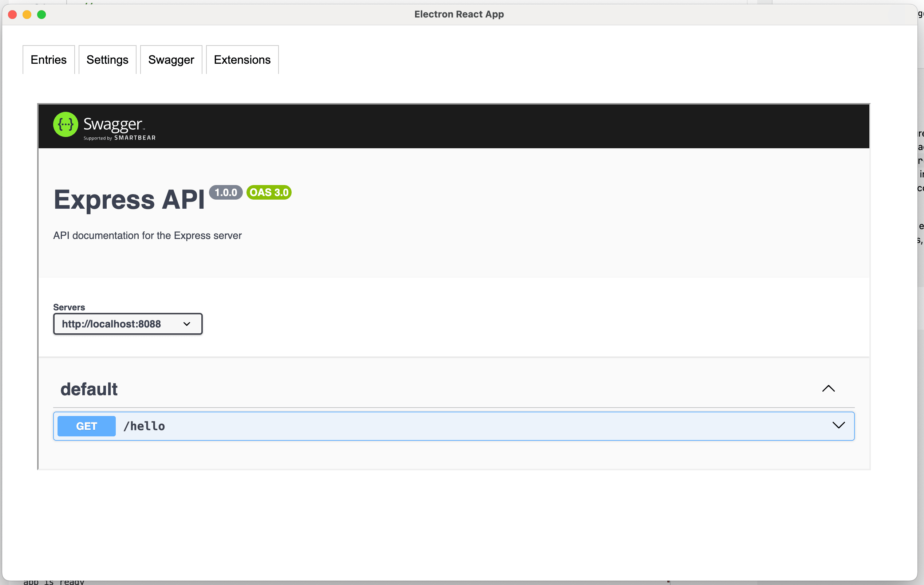Viewport: 924px width, 585px height.
Task: Click the default tag heading
Action: (x=89, y=389)
